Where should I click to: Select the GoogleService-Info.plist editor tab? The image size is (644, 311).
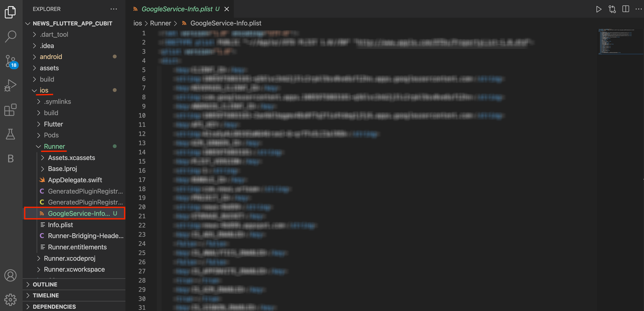coord(177,9)
